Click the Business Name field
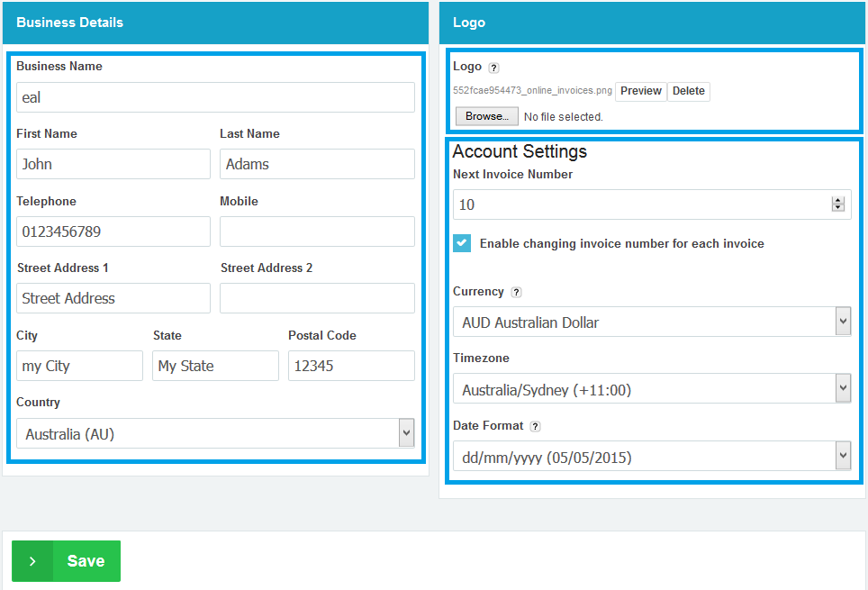The width and height of the screenshot is (868, 590). click(215, 97)
